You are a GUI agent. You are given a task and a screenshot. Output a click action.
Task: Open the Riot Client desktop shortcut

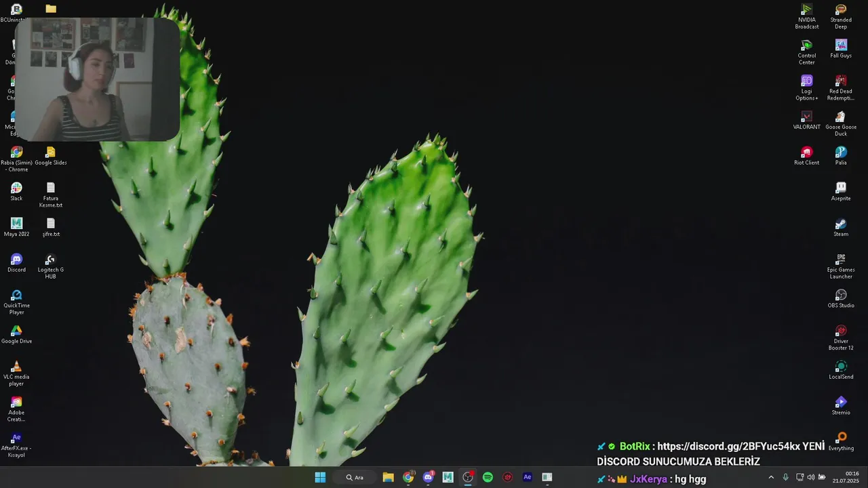pos(807,156)
